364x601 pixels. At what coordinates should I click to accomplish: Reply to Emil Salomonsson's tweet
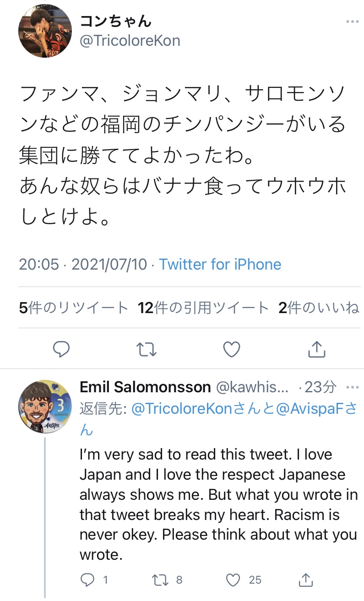pos(87,580)
